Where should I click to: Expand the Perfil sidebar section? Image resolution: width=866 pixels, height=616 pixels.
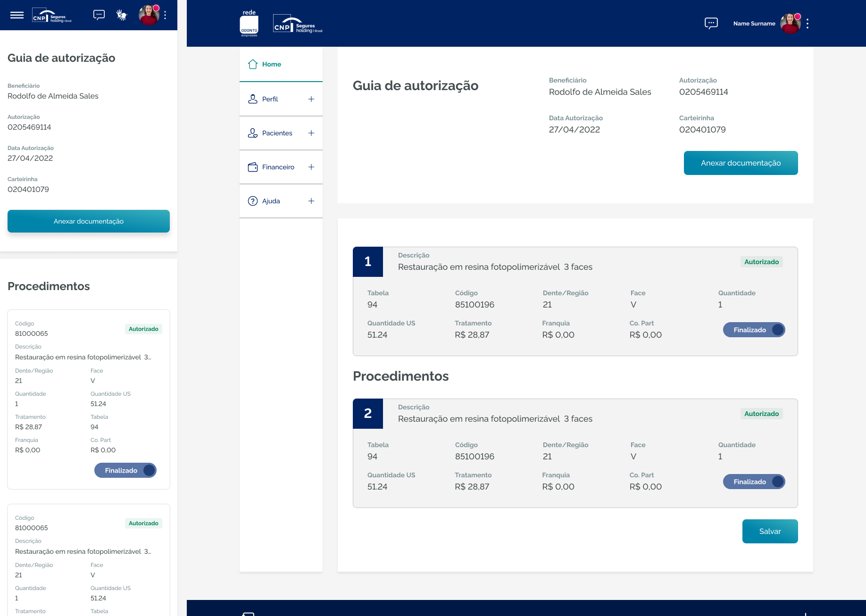(x=311, y=99)
